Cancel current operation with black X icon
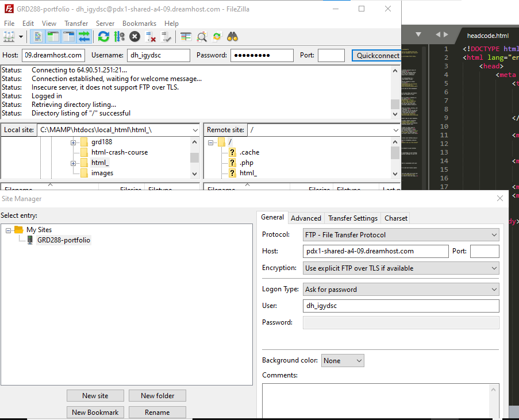519x420 pixels. (x=134, y=37)
